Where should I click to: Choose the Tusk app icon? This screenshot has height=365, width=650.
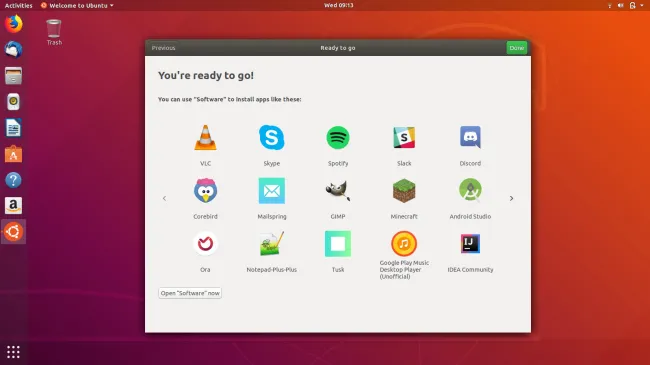tap(338, 243)
